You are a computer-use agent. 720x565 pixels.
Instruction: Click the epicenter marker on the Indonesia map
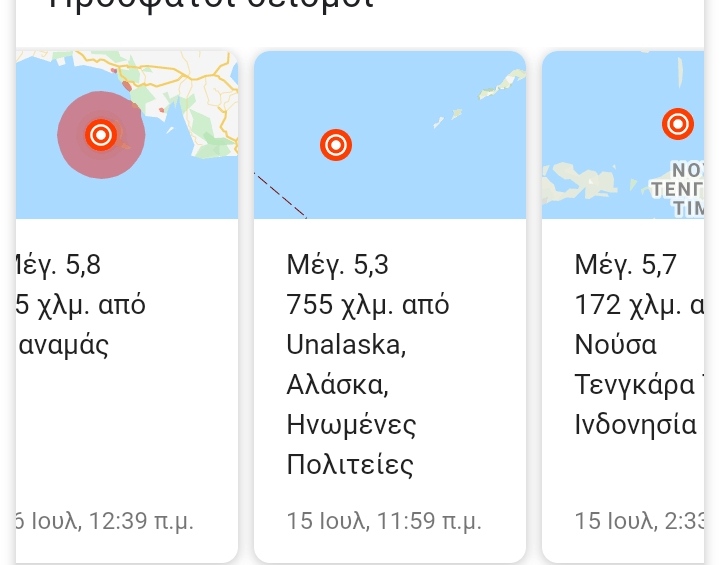tap(678, 124)
